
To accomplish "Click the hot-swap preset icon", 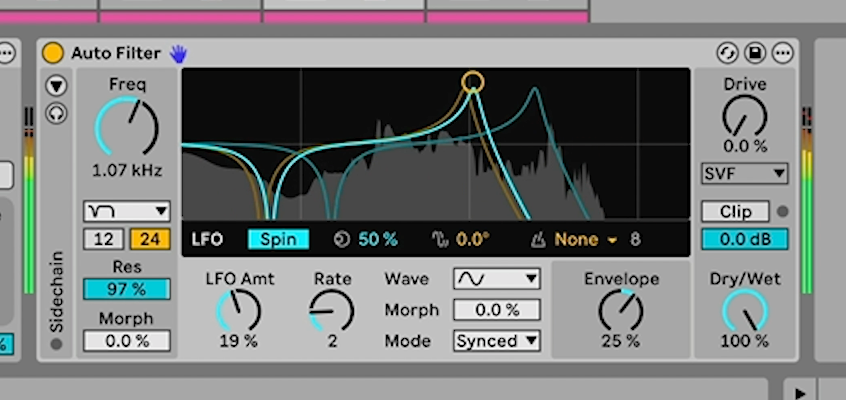I will [x=727, y=53].
